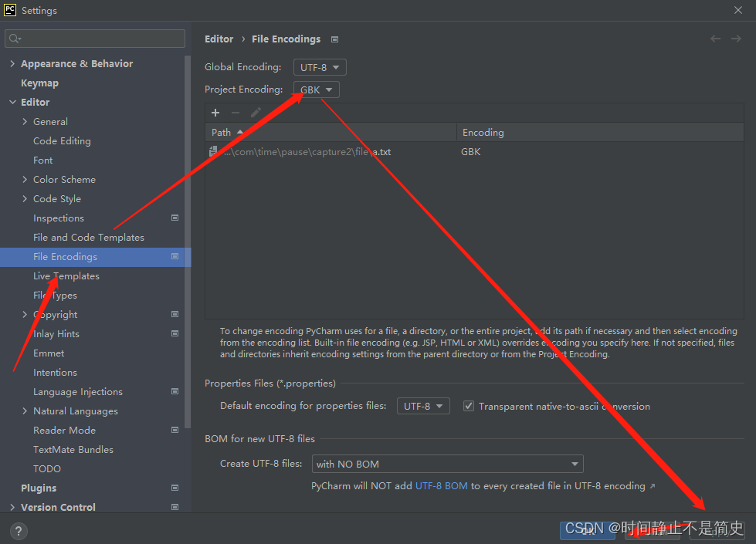The image size is (756, 544).
Task: Click in the settings search field
Action: click(x=95, y=39)
